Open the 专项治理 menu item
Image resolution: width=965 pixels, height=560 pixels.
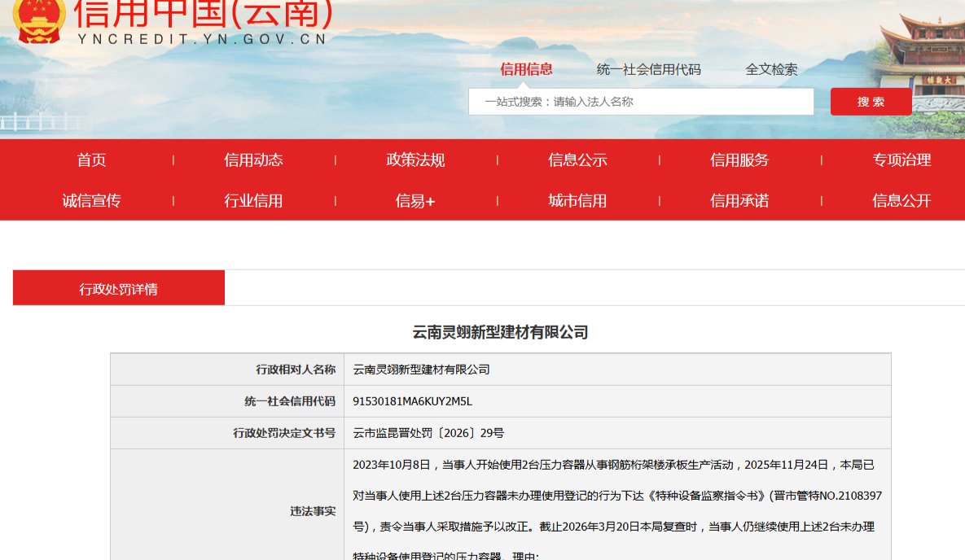point(901,160)
